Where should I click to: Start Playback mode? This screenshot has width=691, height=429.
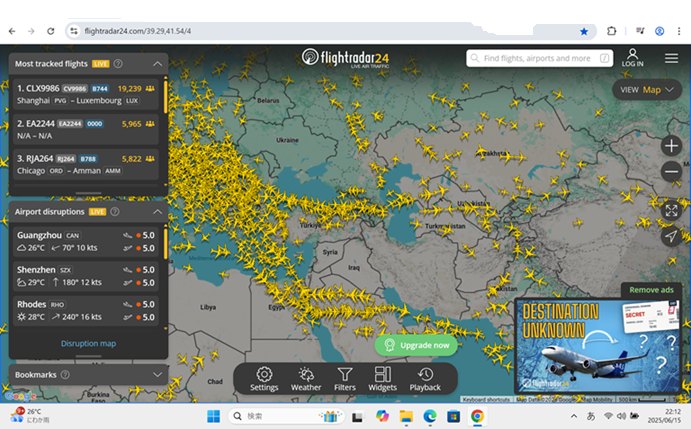click(425, 379)
